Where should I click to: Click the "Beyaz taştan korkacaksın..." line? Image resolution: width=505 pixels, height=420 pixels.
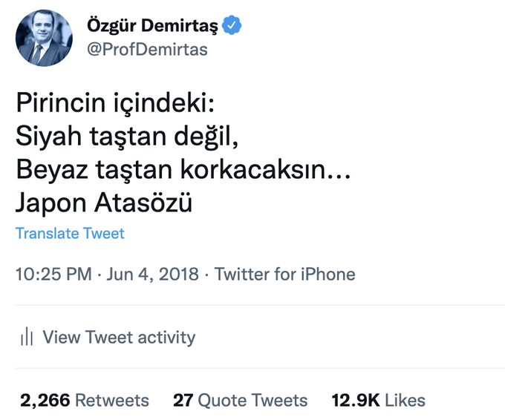coord(183,170)
